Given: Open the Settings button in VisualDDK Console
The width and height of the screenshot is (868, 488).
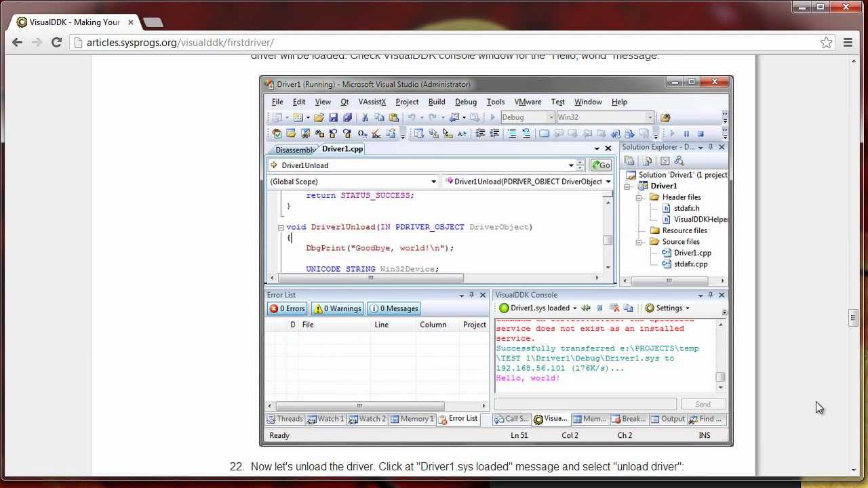Looking at the screenshot, I should tap(667, 308).
